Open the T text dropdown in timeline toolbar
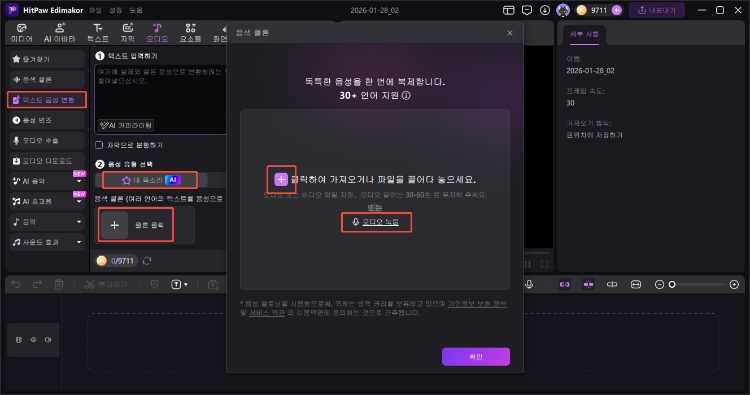Image resolution: width=750 pixels, height=395 pixels. 179,285
